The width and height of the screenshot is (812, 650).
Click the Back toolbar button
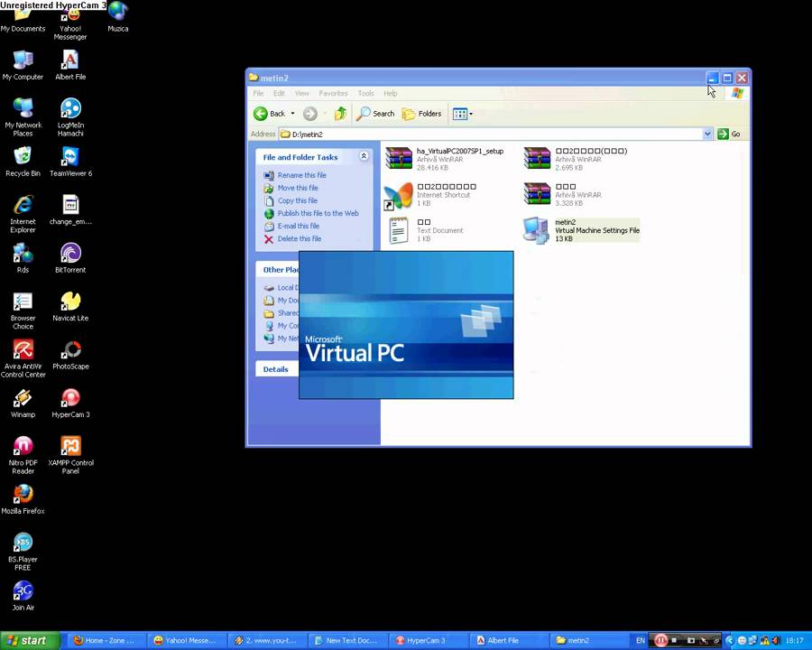[x=269, y=114]
